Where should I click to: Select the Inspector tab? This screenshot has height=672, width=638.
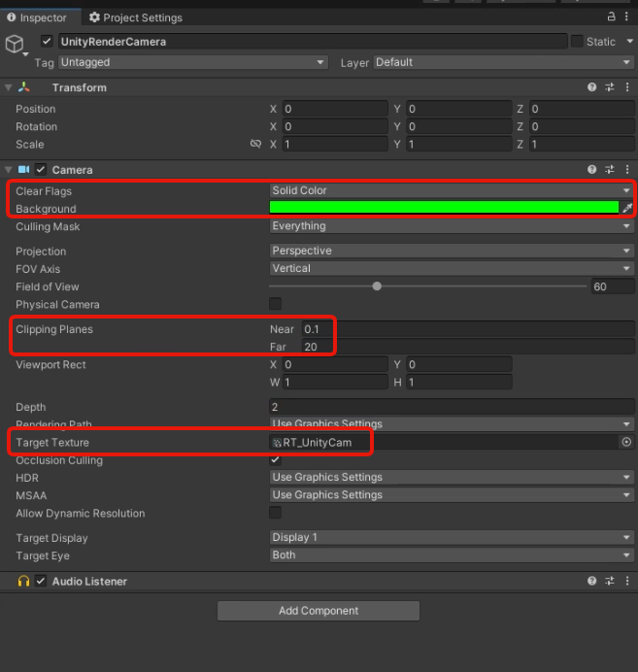coord(37,17)
